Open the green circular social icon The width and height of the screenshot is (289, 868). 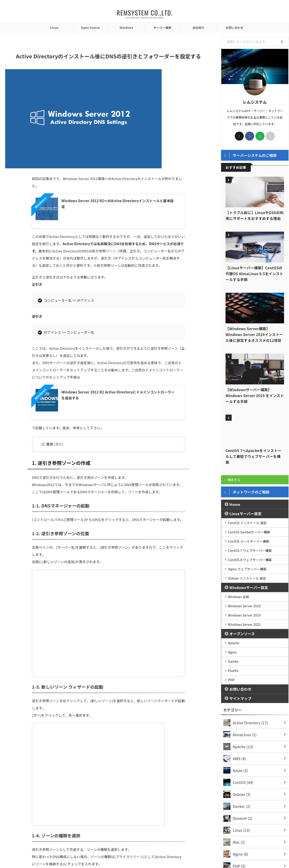[260, 136]
